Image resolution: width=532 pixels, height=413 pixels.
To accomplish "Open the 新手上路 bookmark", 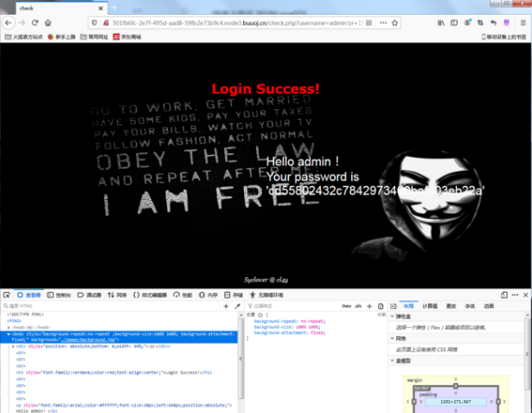I will [x=61, y=36].
